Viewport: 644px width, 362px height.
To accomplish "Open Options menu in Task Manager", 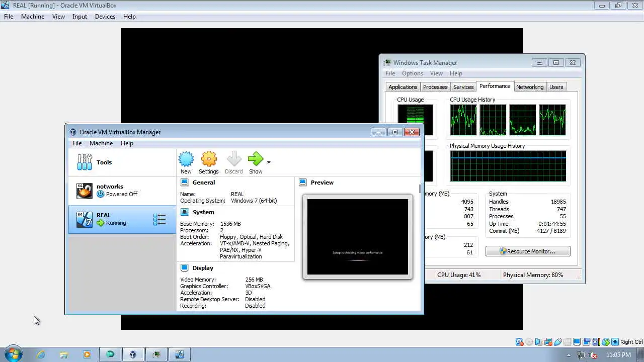I will coord(413,73).
